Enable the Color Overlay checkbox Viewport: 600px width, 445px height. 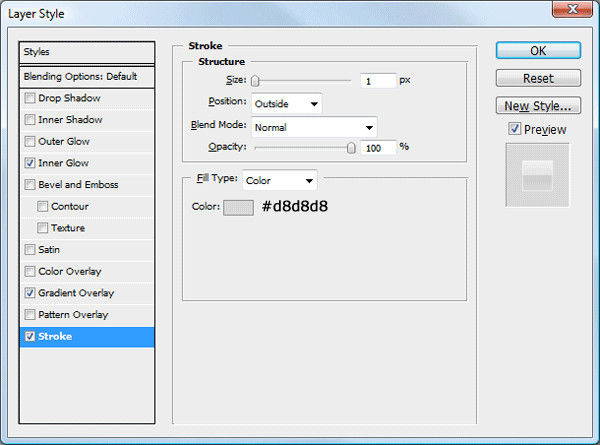[30, 272]
